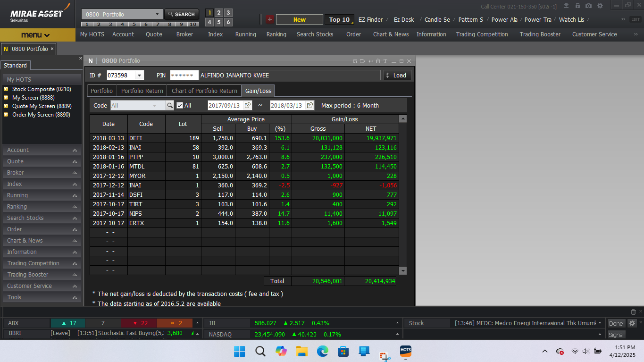Viewport: 644px width, 362px height.
Task: Switch to screen layout number 3
Action: pyautogui.click(x=228, y=13)
